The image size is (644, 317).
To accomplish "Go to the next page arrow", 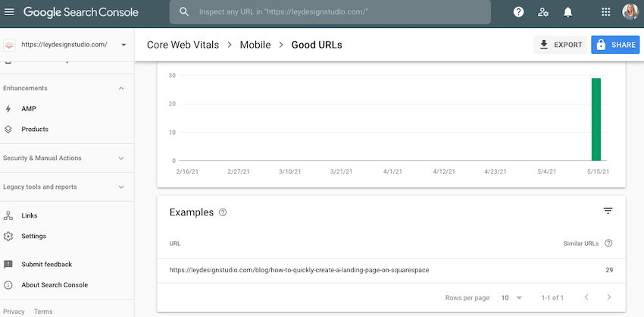I will (x=609, y=297).
